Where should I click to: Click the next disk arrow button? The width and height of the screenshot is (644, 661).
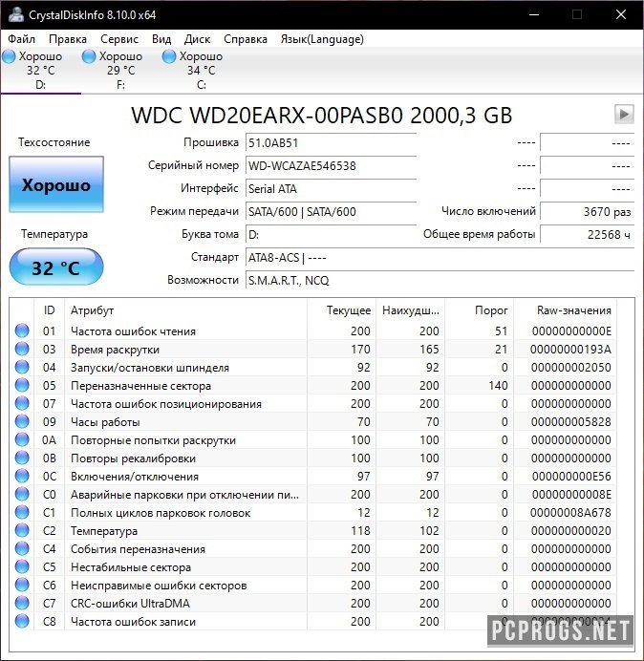624,114
